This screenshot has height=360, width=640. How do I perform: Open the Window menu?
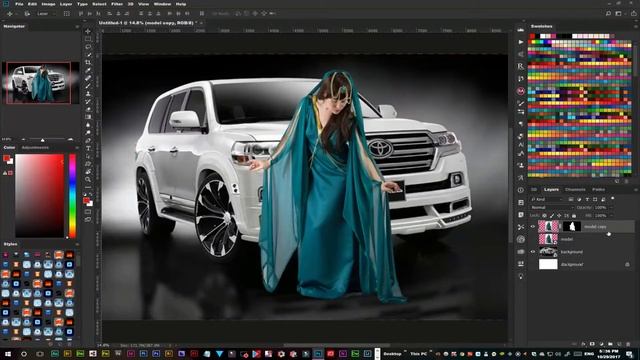[162, 4]
